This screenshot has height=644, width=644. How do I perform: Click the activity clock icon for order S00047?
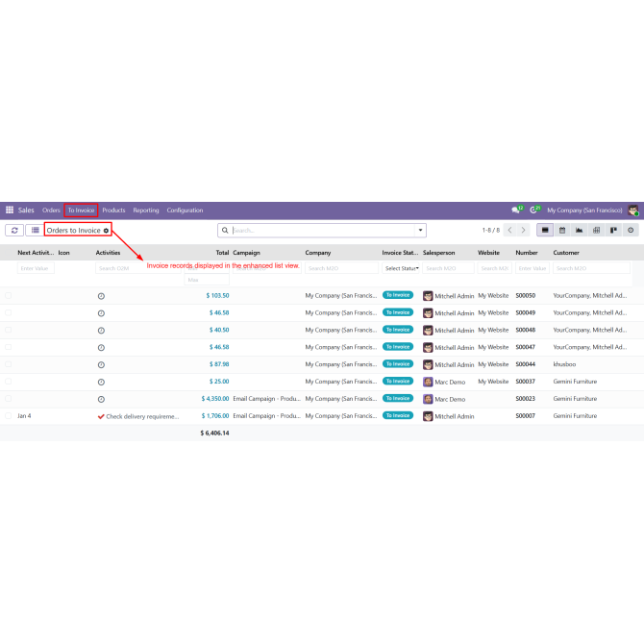101,348
